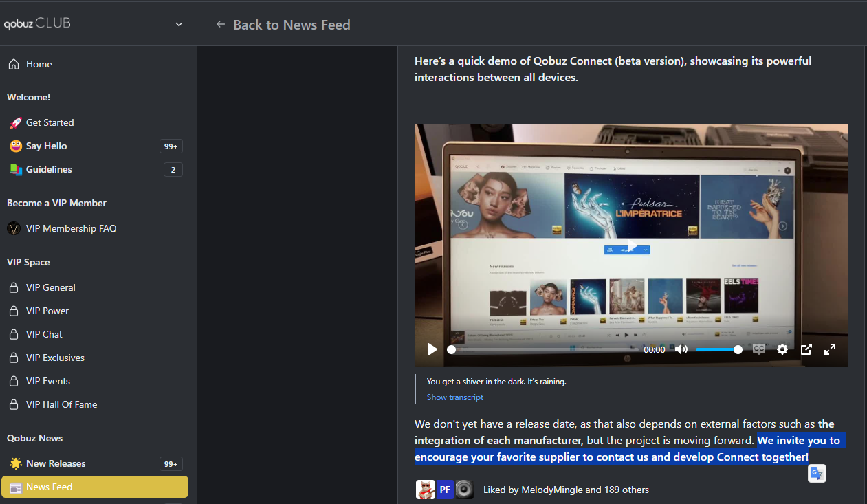Click the Google Translate floating icon
867x504 pixels.
[817, 473]
